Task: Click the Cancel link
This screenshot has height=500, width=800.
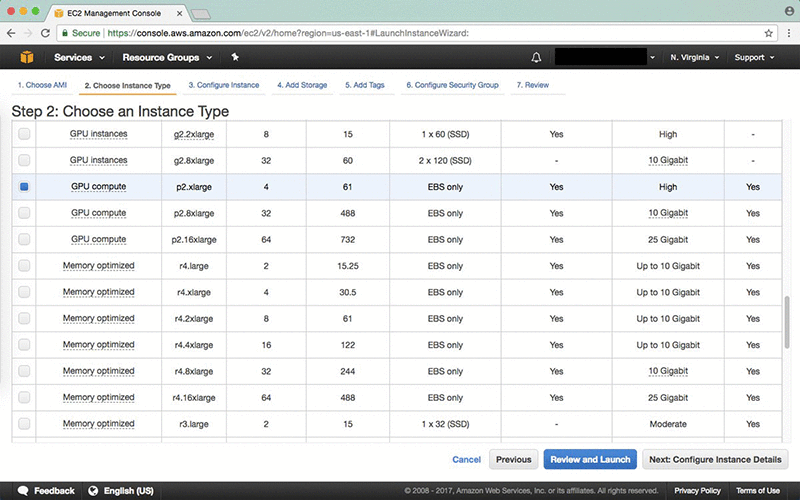Action: pyautogui.click(x=466, y=459)
